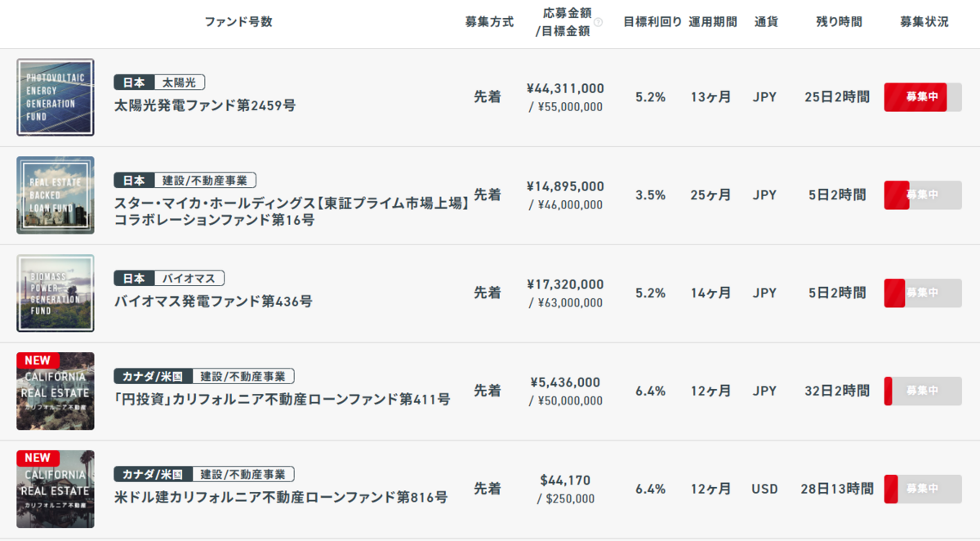Select the 日本 tag on 太陽光発電ファンド
980x541 pixels.
click(x=134, y=83)
